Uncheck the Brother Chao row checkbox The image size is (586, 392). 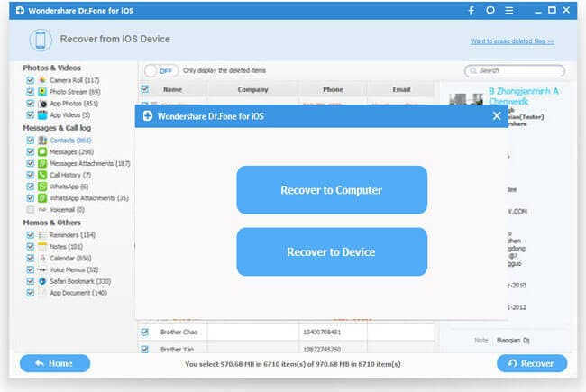(x=144, y=332)
